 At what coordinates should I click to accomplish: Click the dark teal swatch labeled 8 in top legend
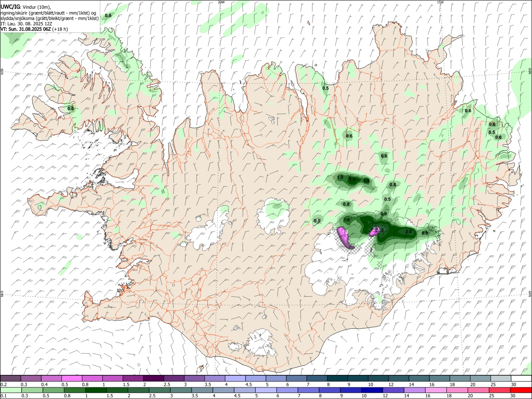pos(337,378)
